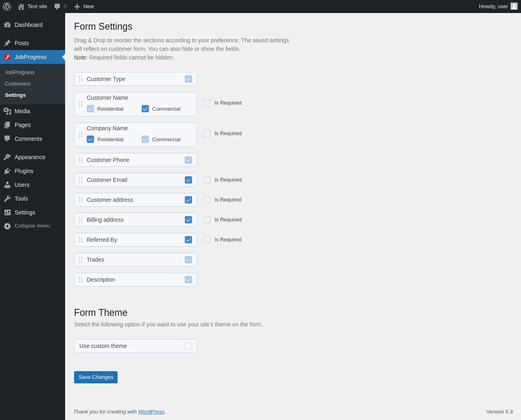Go to the Dashboard menu item
The image size is (521, 420).
[x=28, y=25]
